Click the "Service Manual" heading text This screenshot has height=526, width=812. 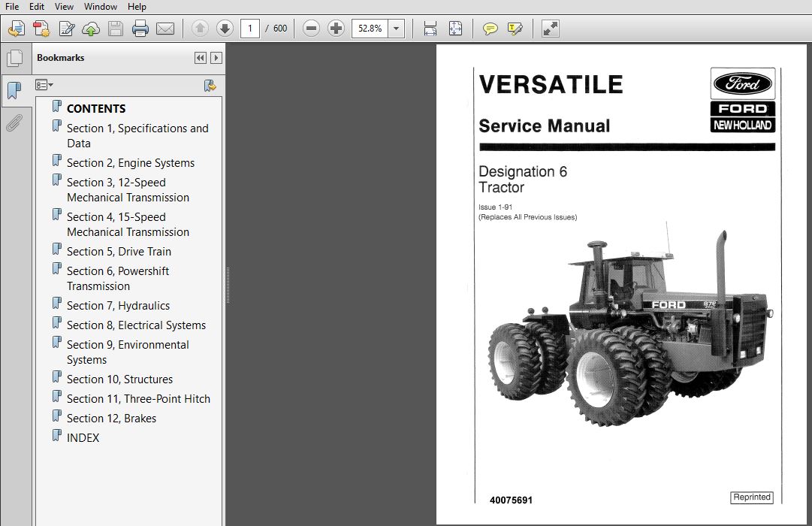tap(545, 126)
